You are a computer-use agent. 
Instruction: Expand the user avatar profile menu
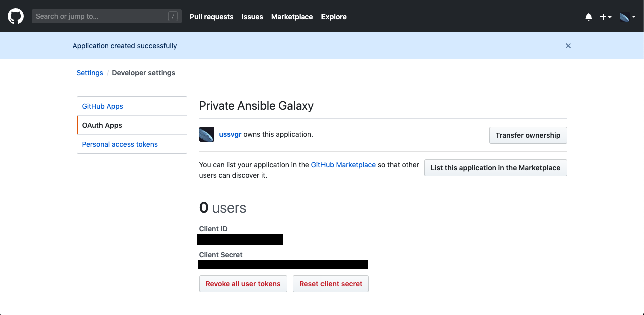pyautogui.click(x=627, y=17)
